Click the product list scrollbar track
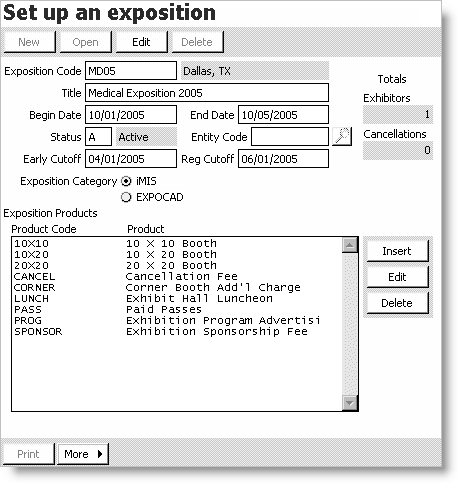 [x=350, y=324]
